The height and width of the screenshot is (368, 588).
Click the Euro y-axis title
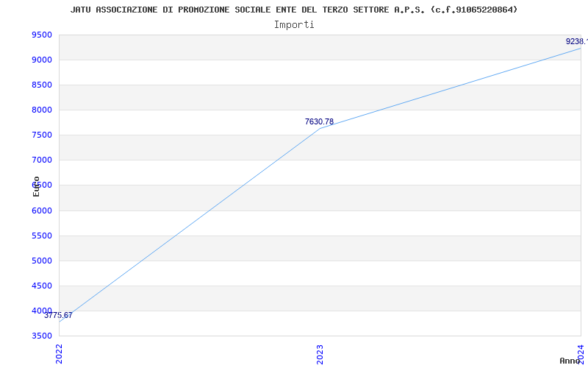tap(36, 186)
